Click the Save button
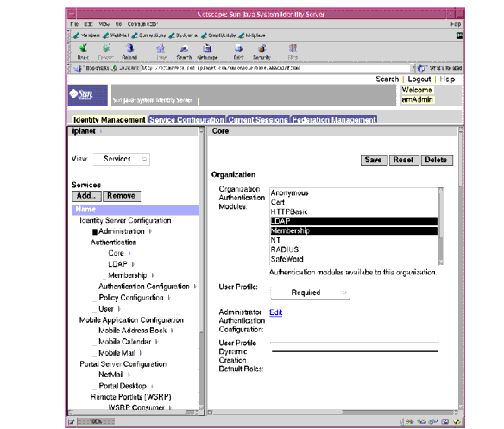This screenshot has width=504, height=429. 374,160
